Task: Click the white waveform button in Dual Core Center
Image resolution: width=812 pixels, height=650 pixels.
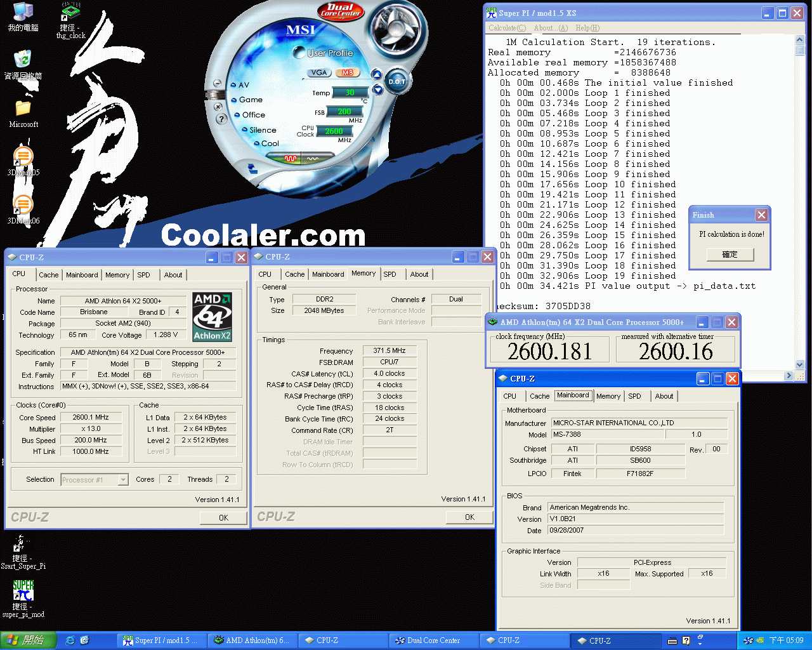Action: click(313, 159)
